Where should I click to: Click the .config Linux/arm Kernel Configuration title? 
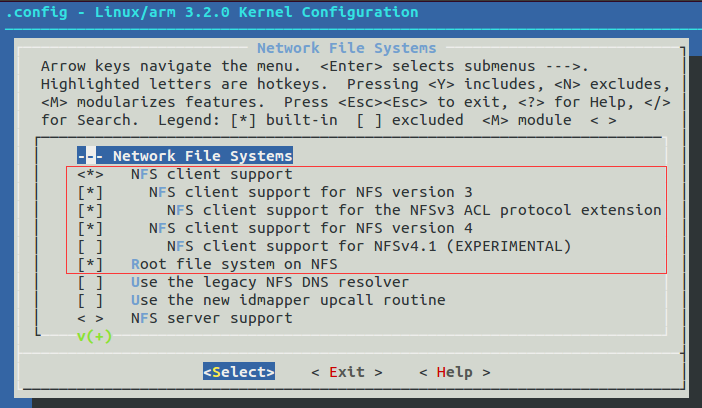(212, 12)
